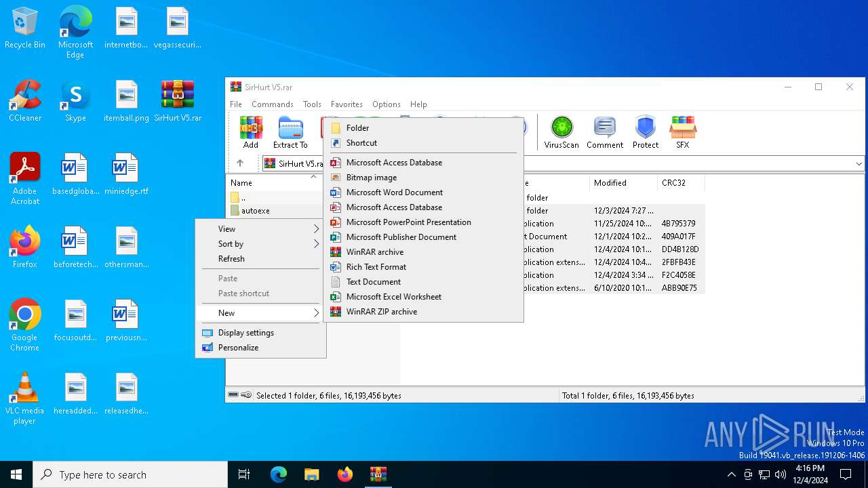The height and width of the screenshot is (488, 868).
Task: Select the VLC media player desktop icon
Action: 25,399
